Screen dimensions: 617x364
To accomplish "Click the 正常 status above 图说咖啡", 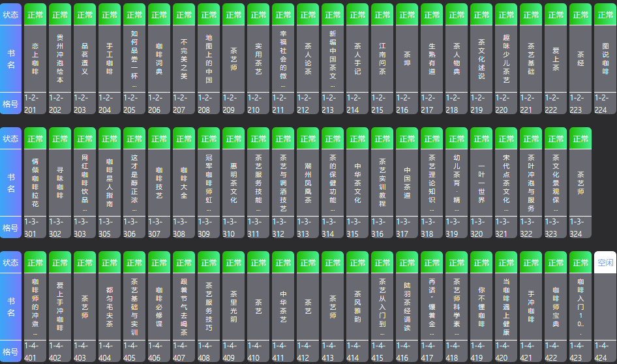I will pyautogui.click(x=605, y=14).
